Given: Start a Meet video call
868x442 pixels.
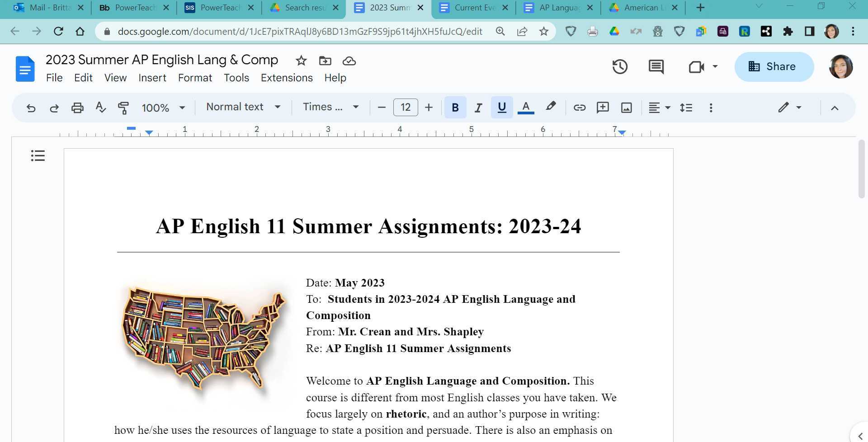Looking at the screenshot, I should [697, 66].
